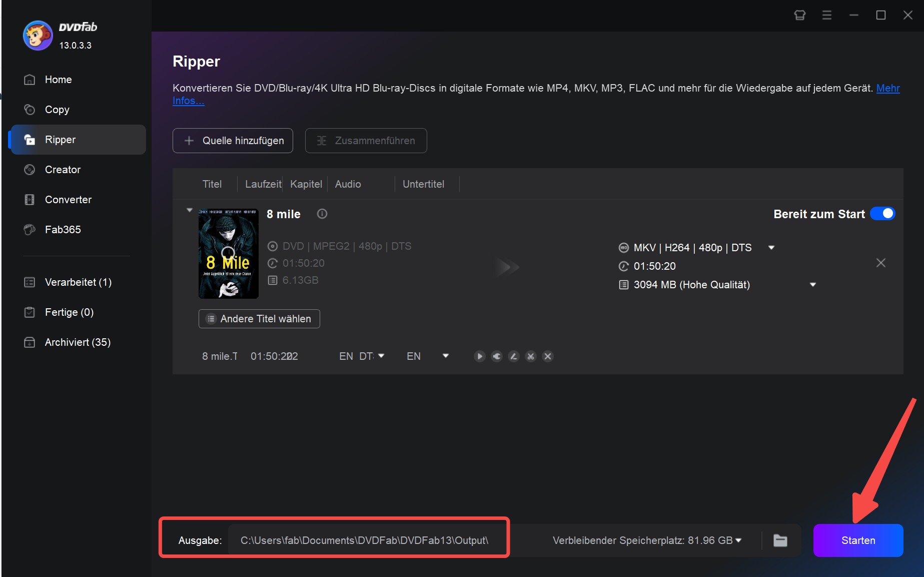The height and width of the screenshot is (577, 924).
Task: Open audio track dropdown EN DTS
Action: (x=381, y=356)
